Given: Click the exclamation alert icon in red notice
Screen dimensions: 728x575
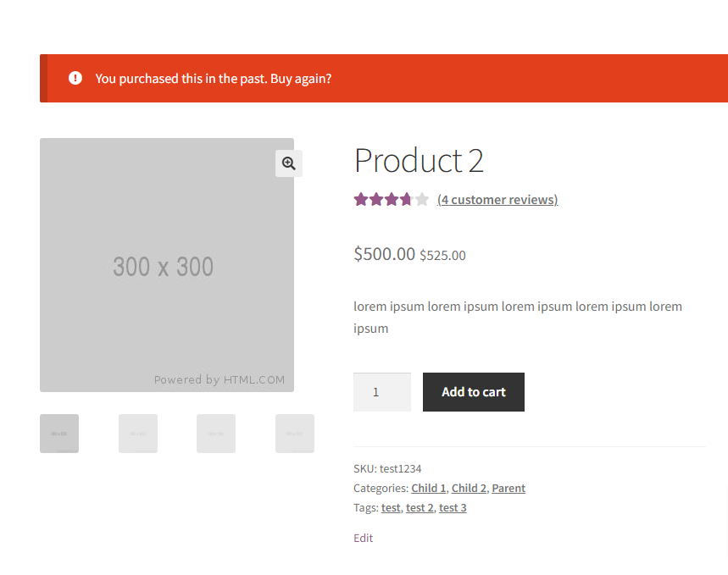Looking at the screenshot, I should coord(75,78).
